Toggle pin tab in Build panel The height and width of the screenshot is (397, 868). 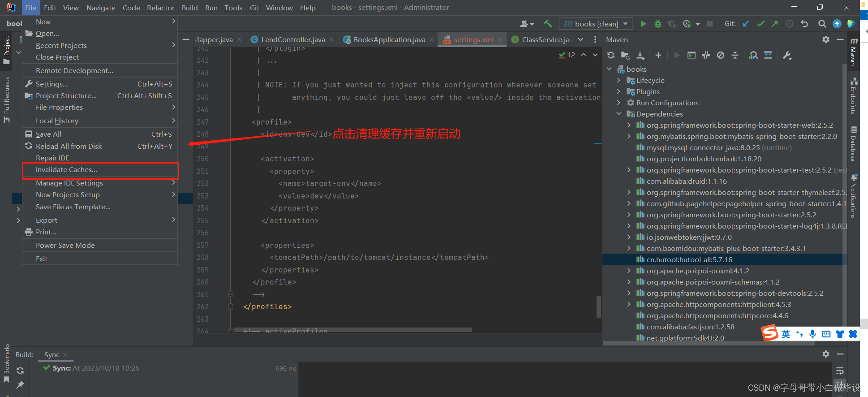20,384
